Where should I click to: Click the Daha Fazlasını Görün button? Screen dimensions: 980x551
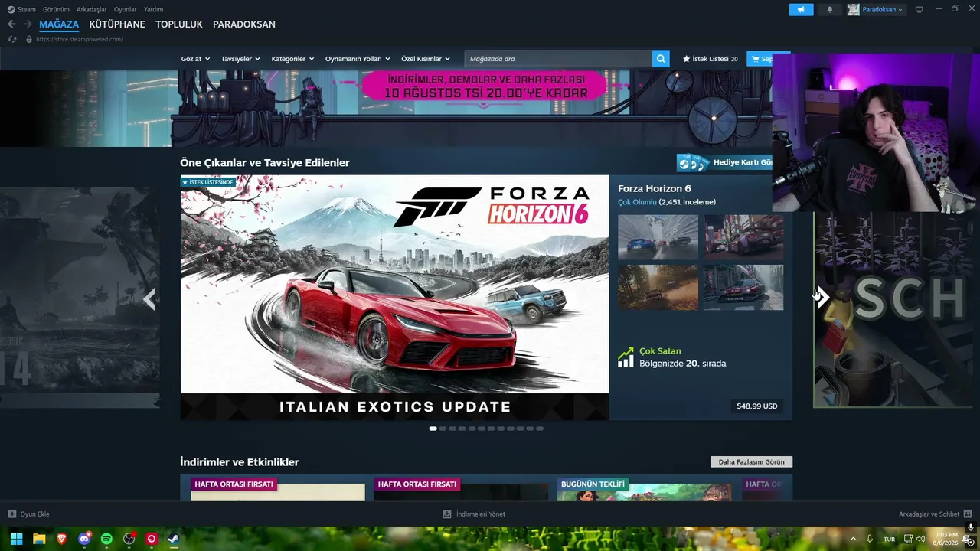(x=751, y=461)
